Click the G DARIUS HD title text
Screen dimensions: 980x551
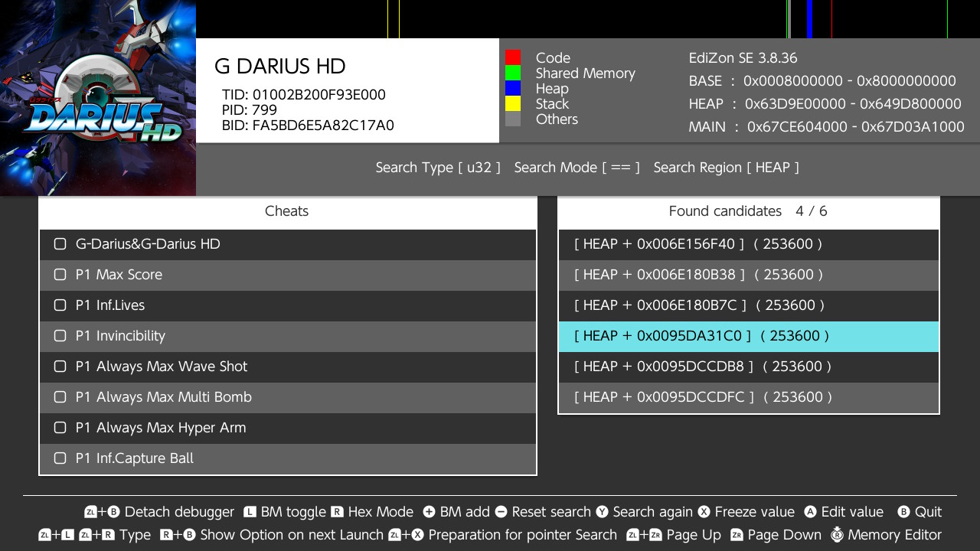point(280,67)
